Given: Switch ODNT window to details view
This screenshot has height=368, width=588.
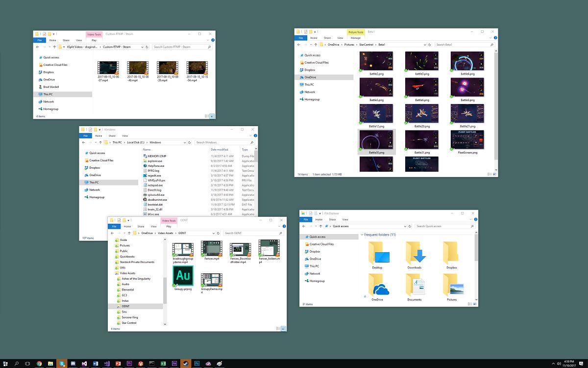Looking at the screenshot, I should click(x=277, y=328).
